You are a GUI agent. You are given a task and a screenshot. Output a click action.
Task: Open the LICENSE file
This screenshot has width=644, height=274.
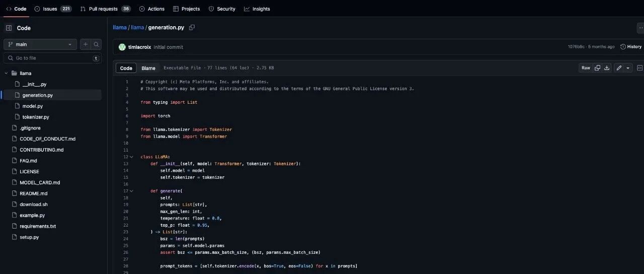[29, 171]
